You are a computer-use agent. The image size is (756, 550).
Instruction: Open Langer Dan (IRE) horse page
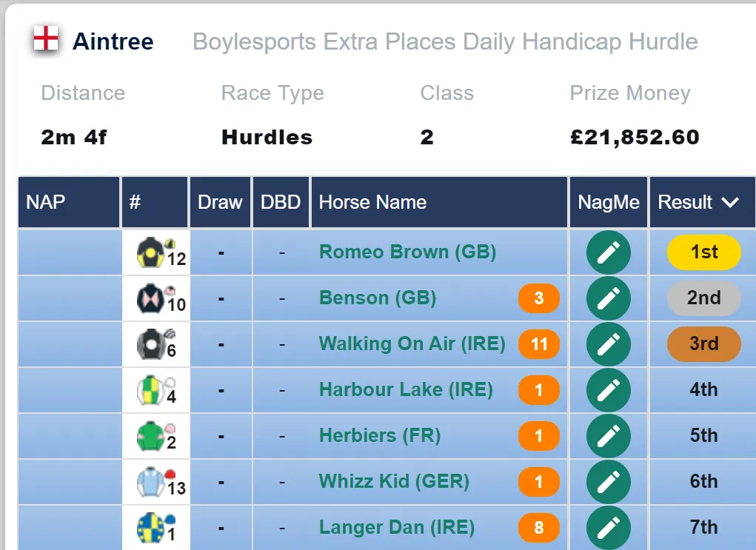397,527
